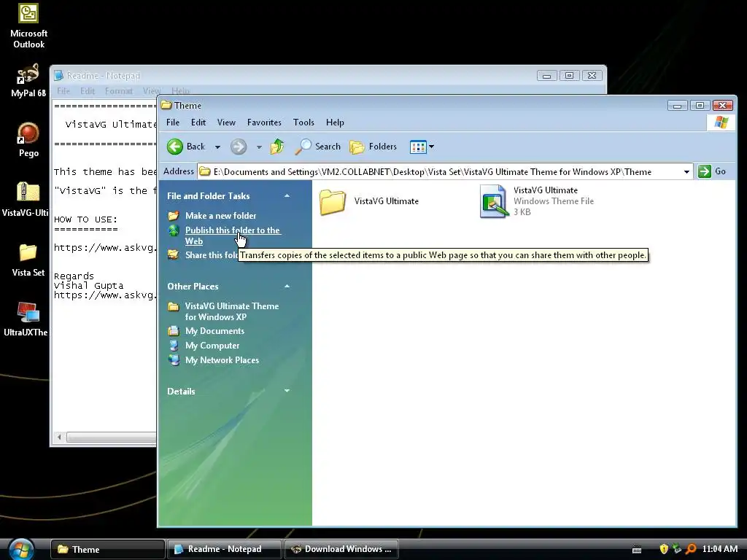This screenshot has width=747, height=560.
Task: Open the View menu in Theme window
Action: click(226, 122)
